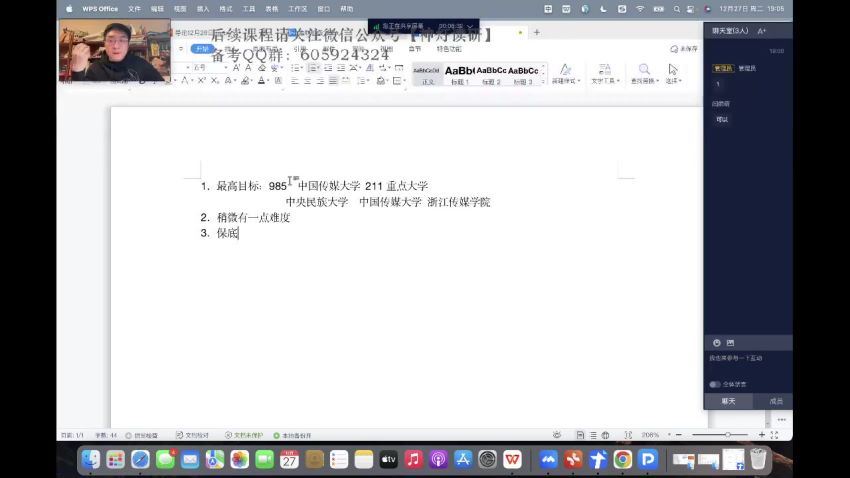Apply the 标题 1 style

[460, 74]
